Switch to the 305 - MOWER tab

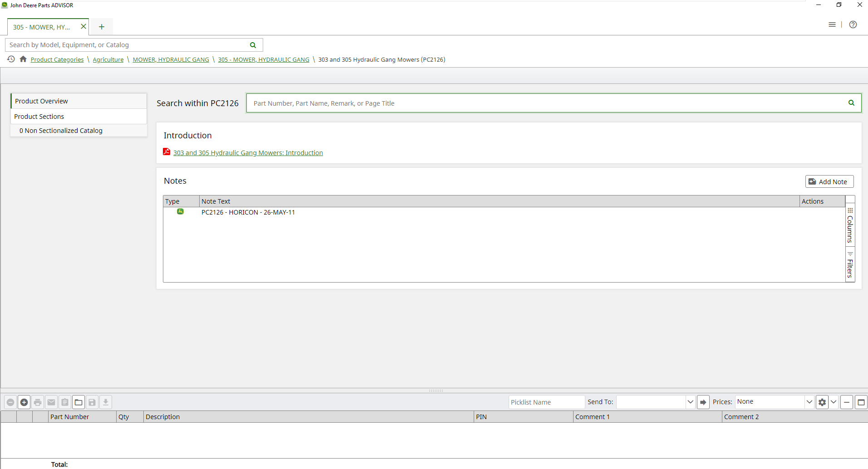(x=42, y=27)
